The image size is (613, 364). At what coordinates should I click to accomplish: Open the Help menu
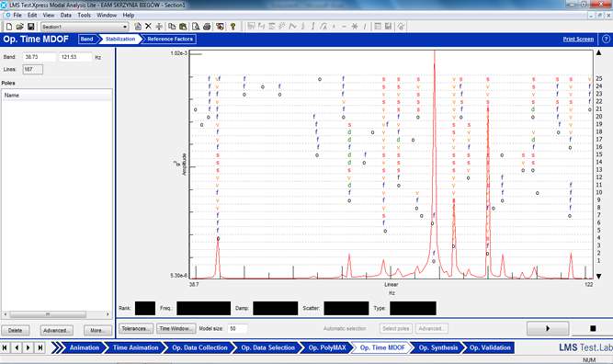point(129,15)
